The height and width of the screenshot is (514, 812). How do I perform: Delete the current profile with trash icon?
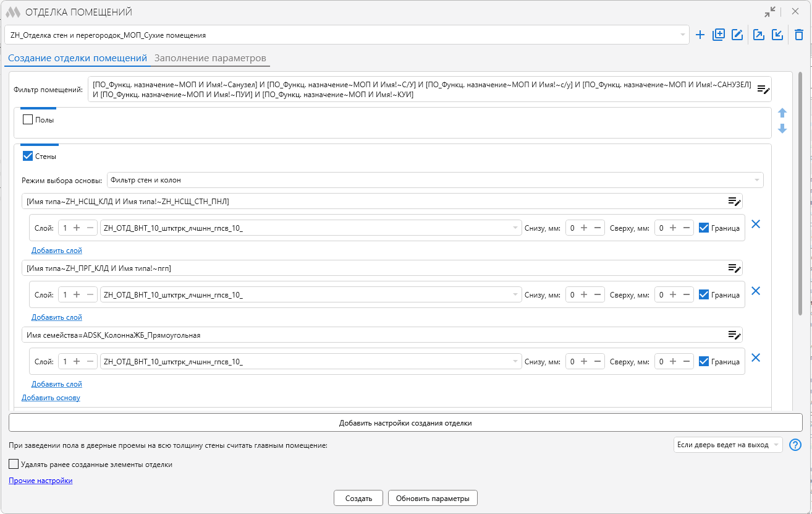tap(799, 35)
